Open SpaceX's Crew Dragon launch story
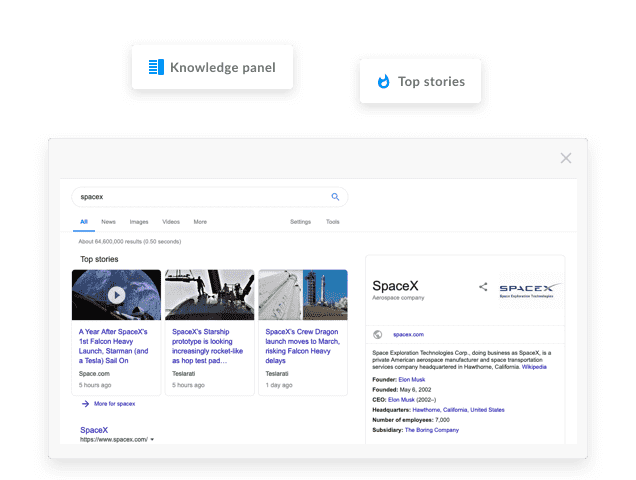 pos(302,346)
